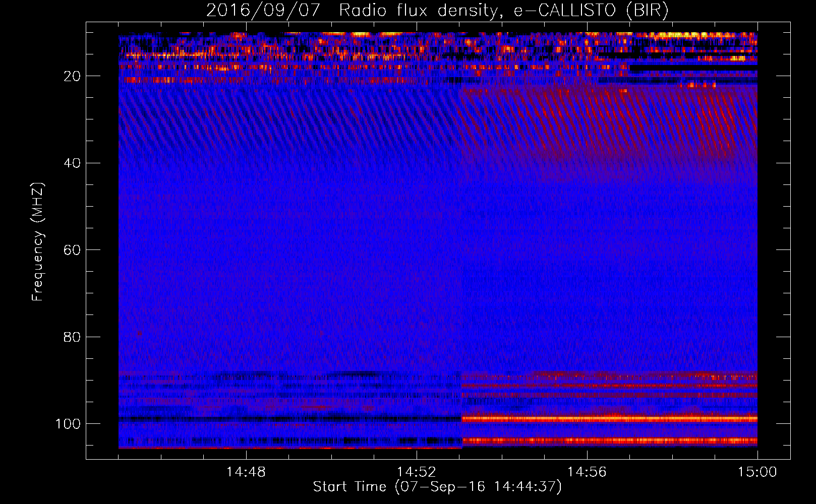This screenshot has height=504, width=816.
Task: Click the 'Frequency (MHZ)' axis label
Action: [38, 242]
